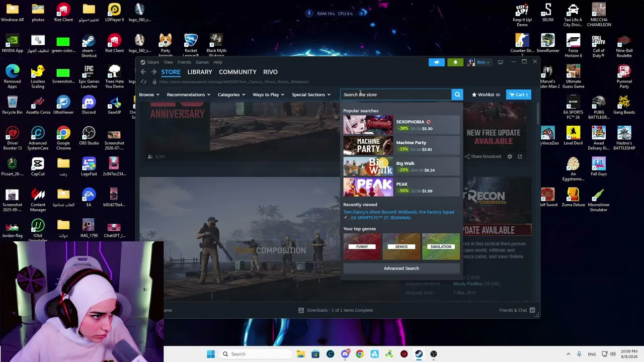Choose the FUNNY genre tile
644x362 pixels.
[362, 247]
